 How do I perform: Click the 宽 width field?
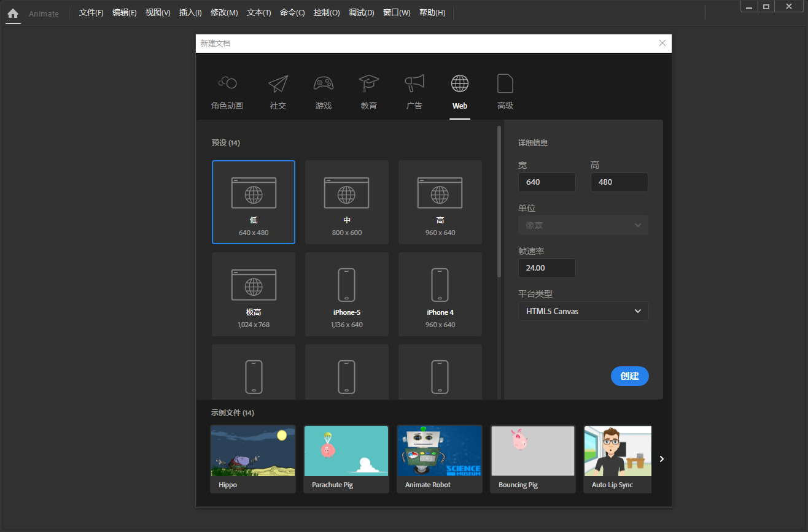pos(547,182)
